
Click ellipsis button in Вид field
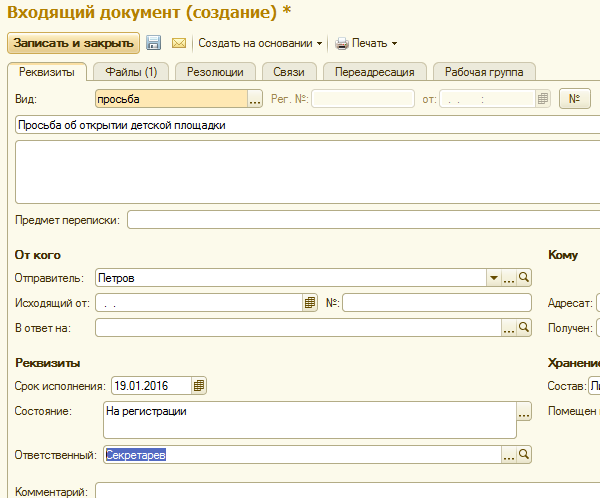pyautogui.click(x=255, y=99)
